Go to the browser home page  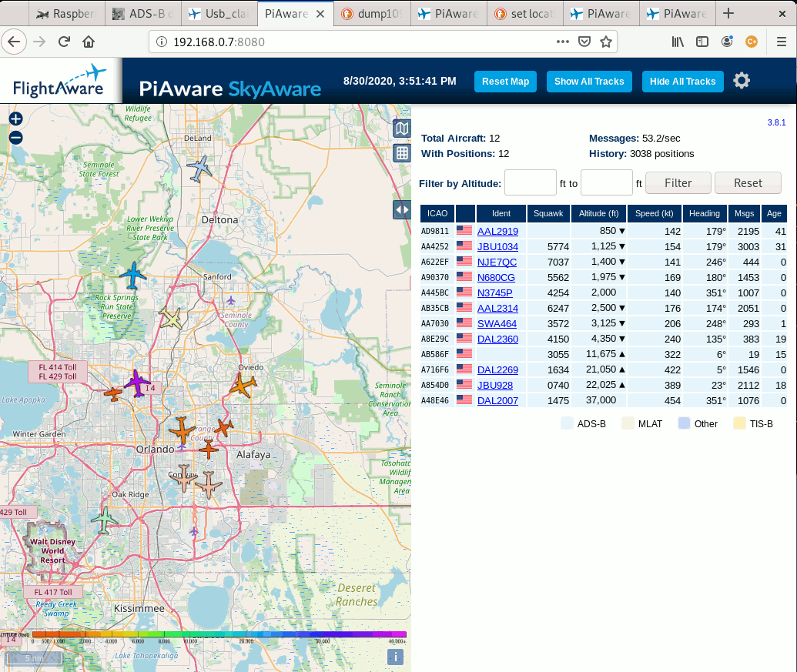point(89,42)
